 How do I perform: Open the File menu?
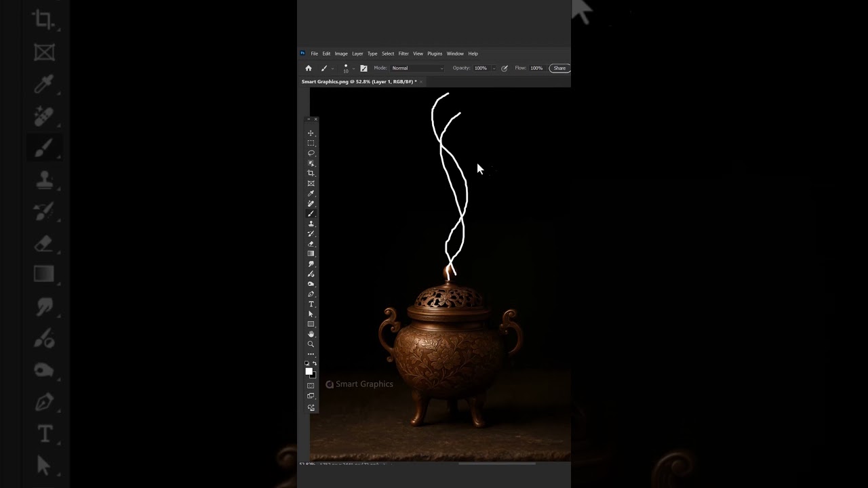pyautogui.click(x=315, y=54)
